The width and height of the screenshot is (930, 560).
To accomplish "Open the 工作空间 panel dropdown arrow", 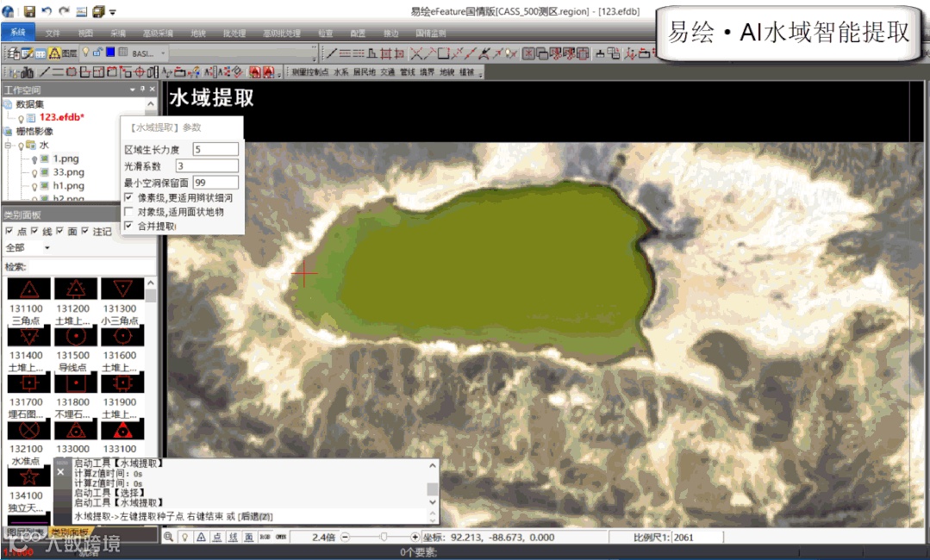I will point(133,90).
